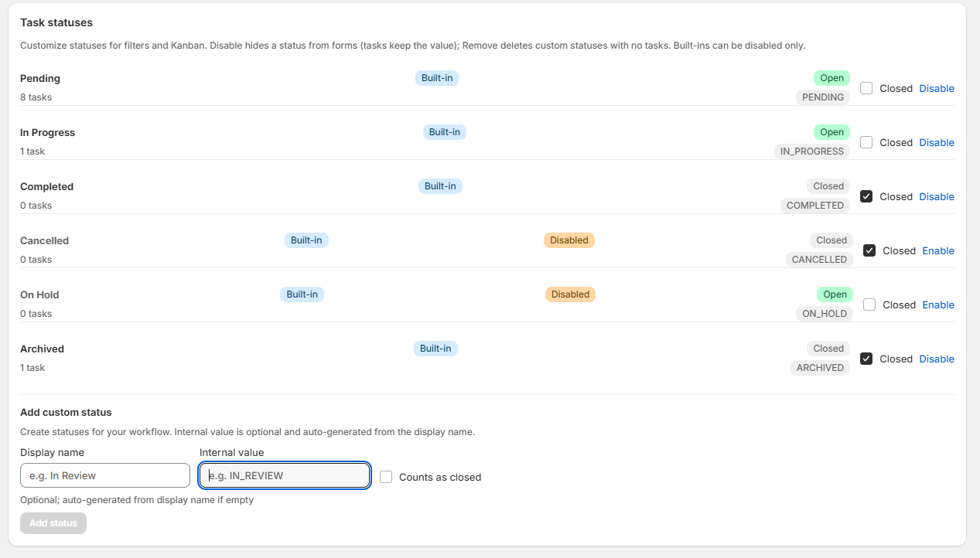Click the Open pill on In Progress row

tap(831, 132)
